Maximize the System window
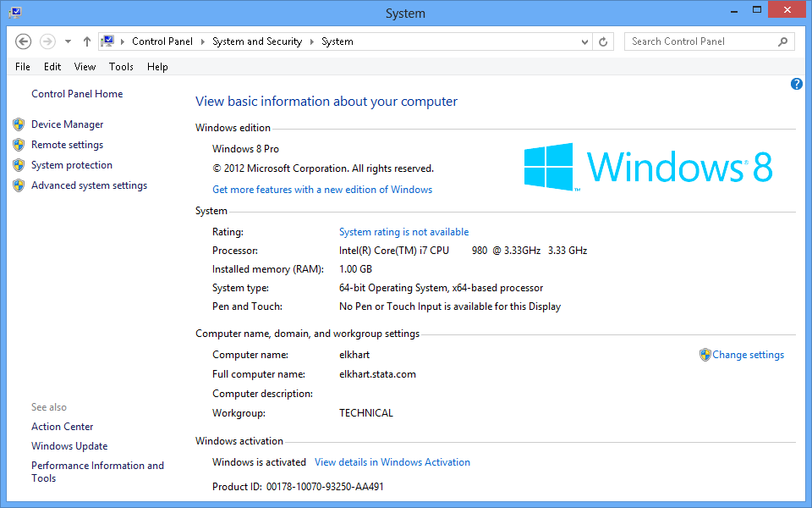Image resolution: width=812 pixels, height=508 pixels. tap(757, 10)
